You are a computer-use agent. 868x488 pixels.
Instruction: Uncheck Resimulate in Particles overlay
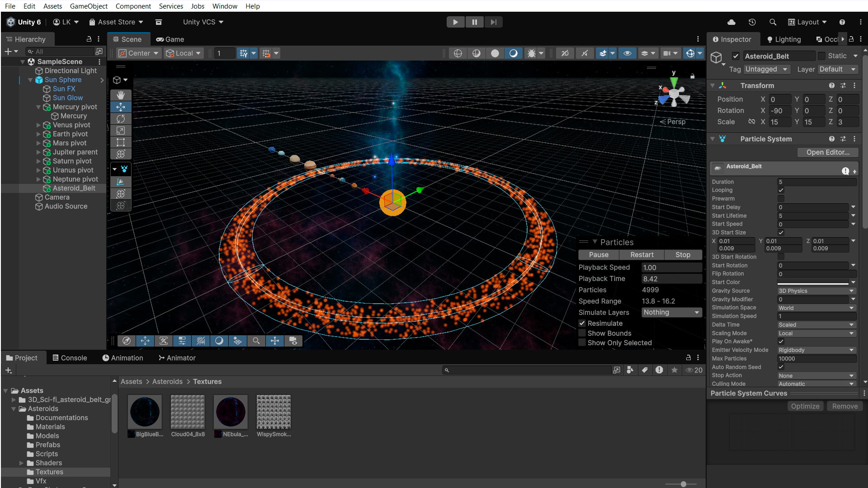582,324
